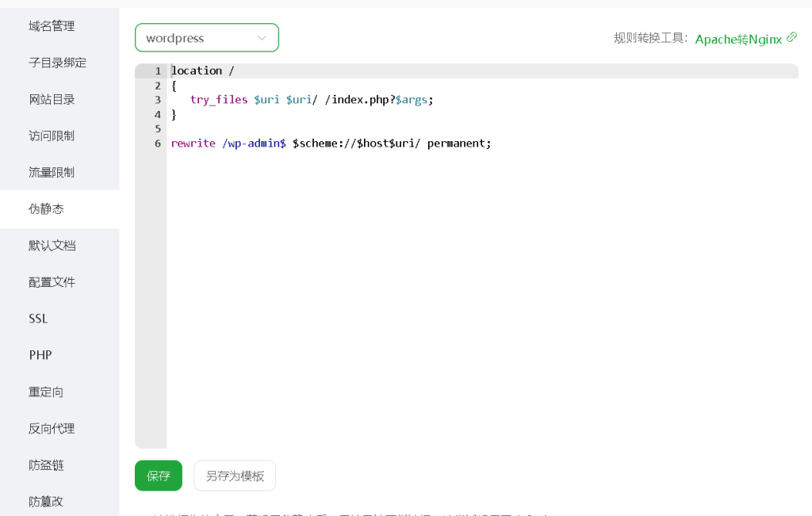Select the 流量限制 menu item
Viewport: 812px width, 516px height.
coord(52,172)
